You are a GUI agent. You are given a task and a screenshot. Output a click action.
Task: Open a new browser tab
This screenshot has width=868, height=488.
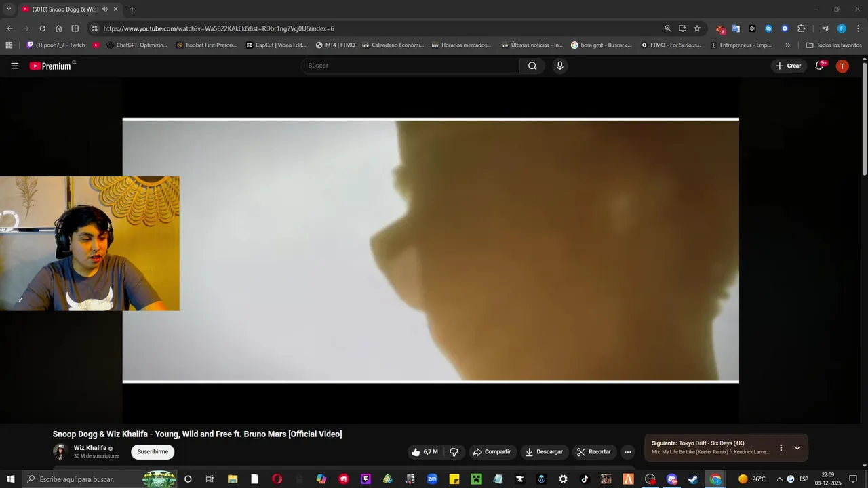tap(132, 9)
